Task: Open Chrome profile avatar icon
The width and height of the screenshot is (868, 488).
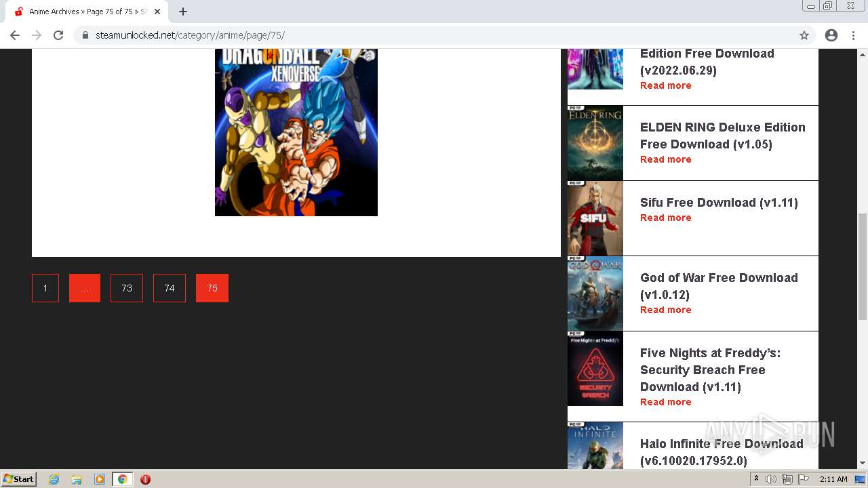Action: (x=831, y=35)
